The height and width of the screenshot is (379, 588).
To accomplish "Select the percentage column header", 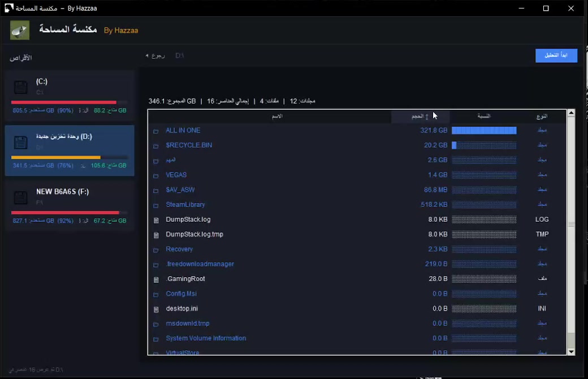I will pyautogui.click(x=484, y=117).
